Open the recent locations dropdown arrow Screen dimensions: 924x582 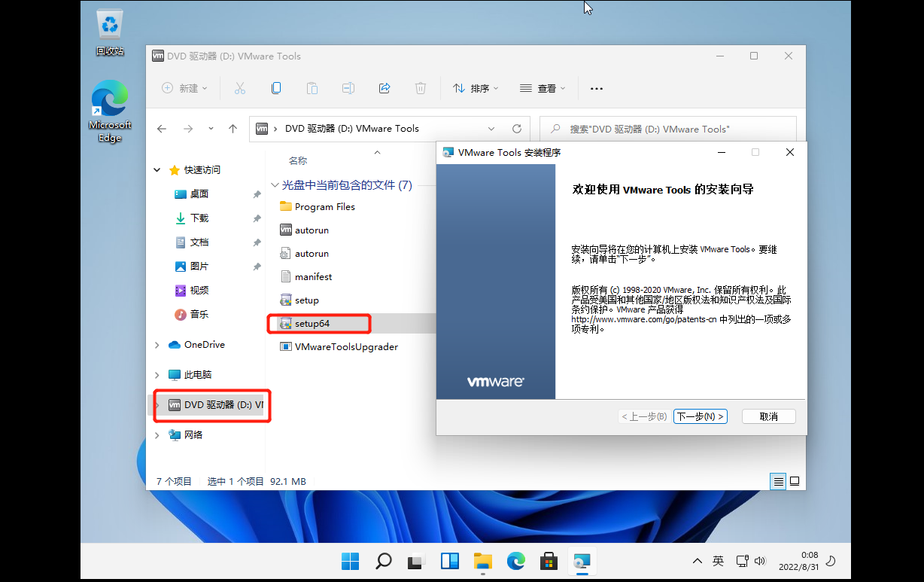coord(211,129)
